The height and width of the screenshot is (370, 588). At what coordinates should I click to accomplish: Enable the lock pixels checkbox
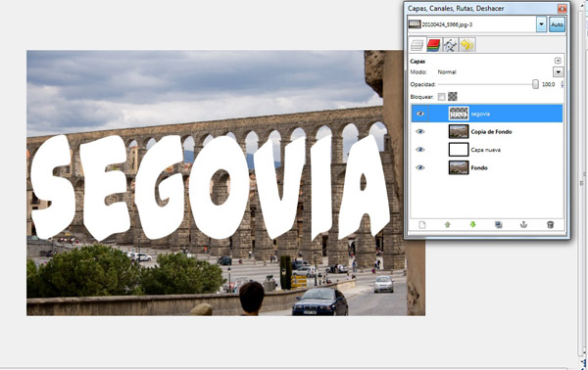pos(442,97)
